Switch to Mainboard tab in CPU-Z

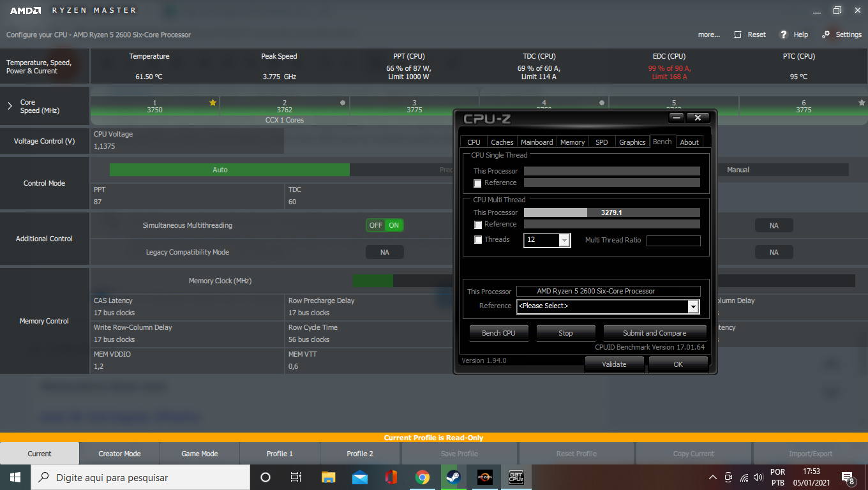pyautogui.click(x=537, y=142)
